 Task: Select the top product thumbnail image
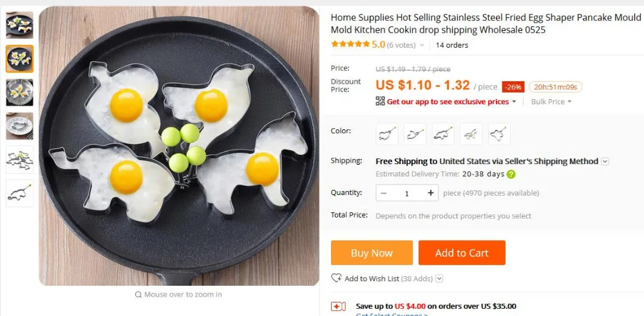[19, 25]
